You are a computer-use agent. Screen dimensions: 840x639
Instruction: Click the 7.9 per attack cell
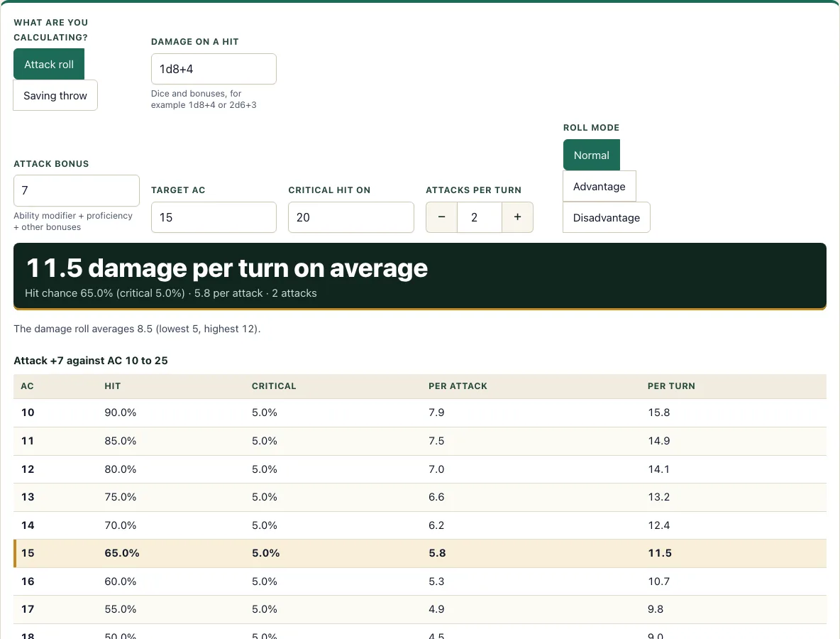[x=436, y=413]
